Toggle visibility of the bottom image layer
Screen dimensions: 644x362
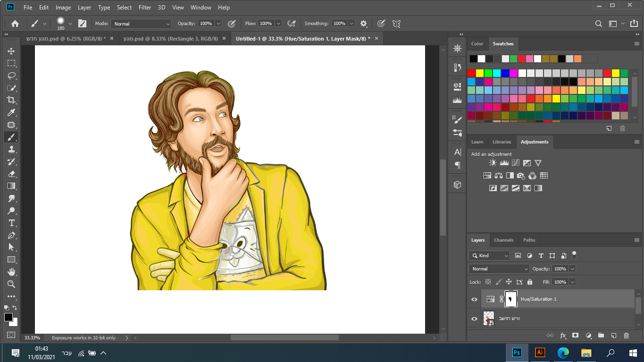(x=474, y=319)
